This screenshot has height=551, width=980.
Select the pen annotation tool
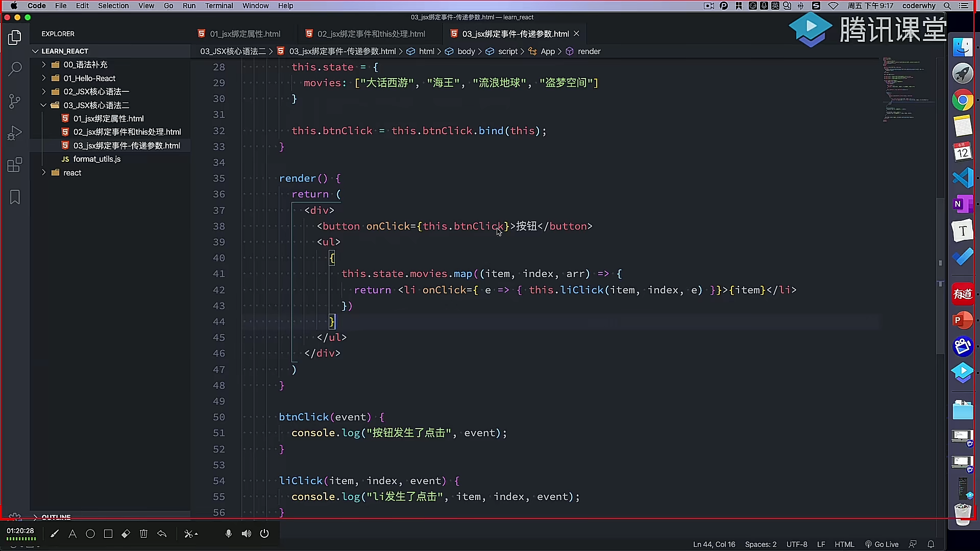(55, 534)
